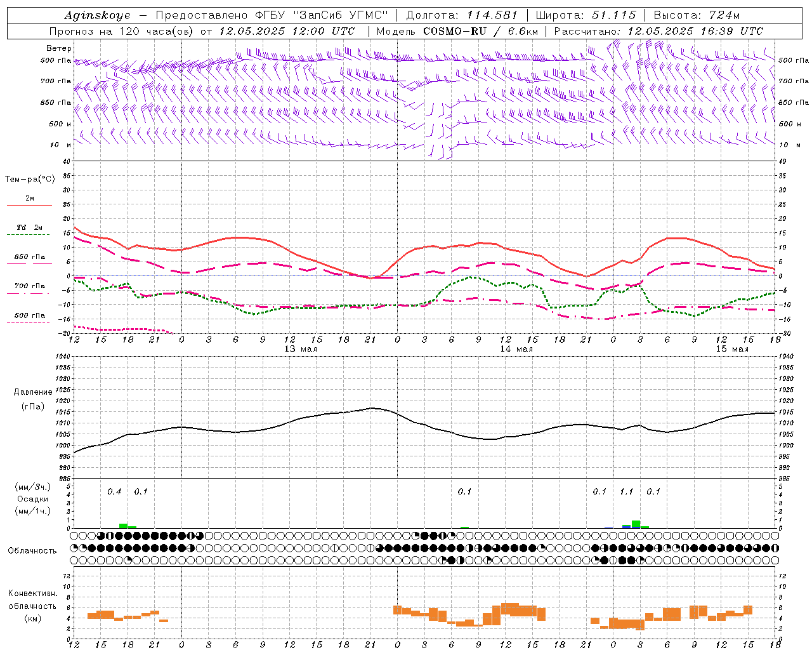Image resolution: width=812 pixels, height=650 pixels.
Task: Click the elevation text "Высота: 724м"
Action: click(697, 15)
